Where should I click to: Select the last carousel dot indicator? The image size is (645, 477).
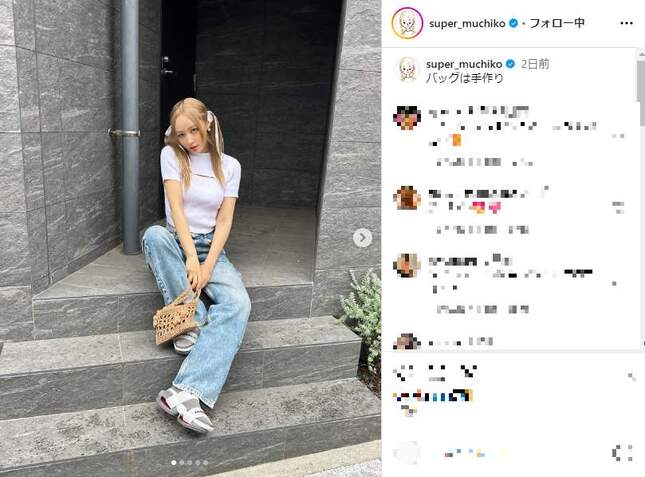pos(205,463)
